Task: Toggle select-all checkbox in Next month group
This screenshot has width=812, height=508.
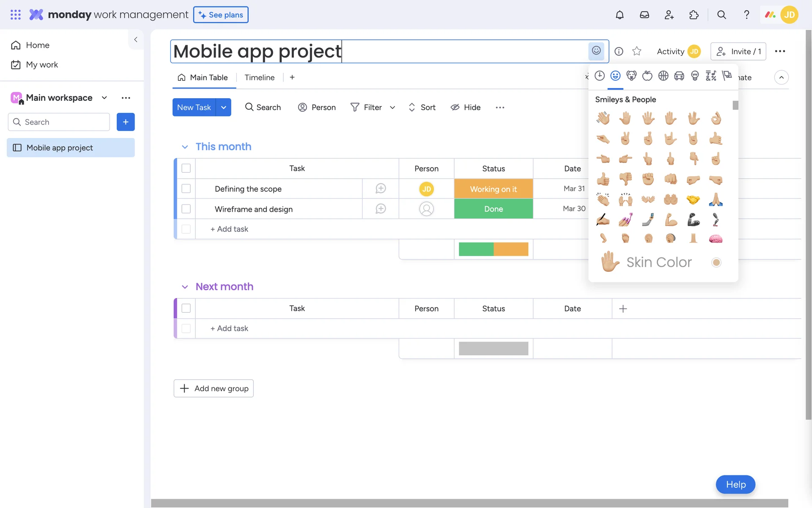Action: tap(186, 308)
